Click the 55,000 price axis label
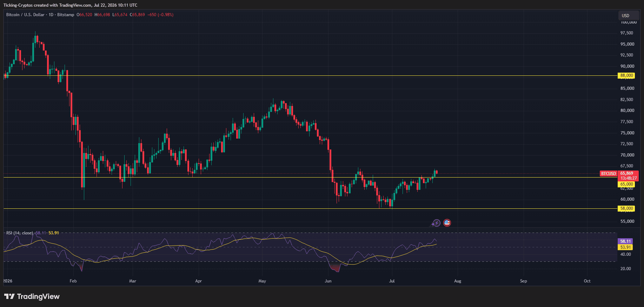The height and width of the screenshot is (307, 644). point(627,221)
